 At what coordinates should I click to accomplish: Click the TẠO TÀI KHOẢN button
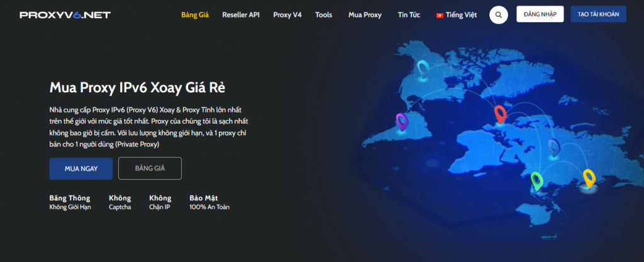click(598, 14)
